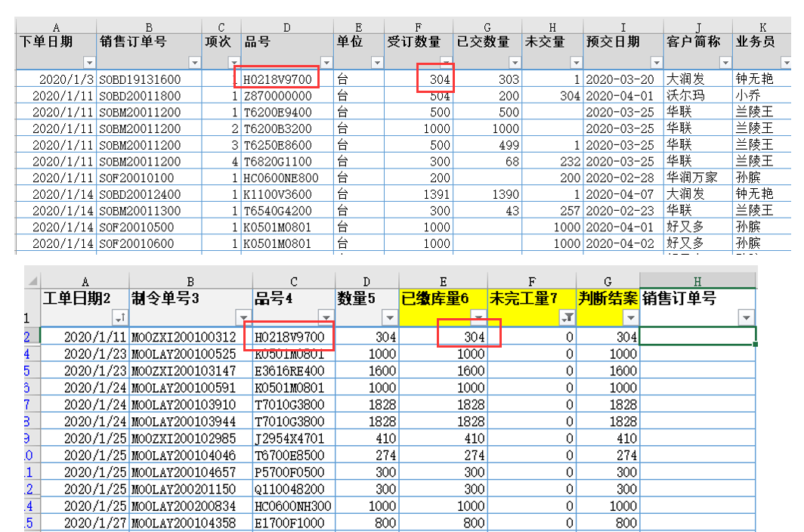The image size is (804, 532).
Task: Select date cell 2020-02-23
Action: 623,210
